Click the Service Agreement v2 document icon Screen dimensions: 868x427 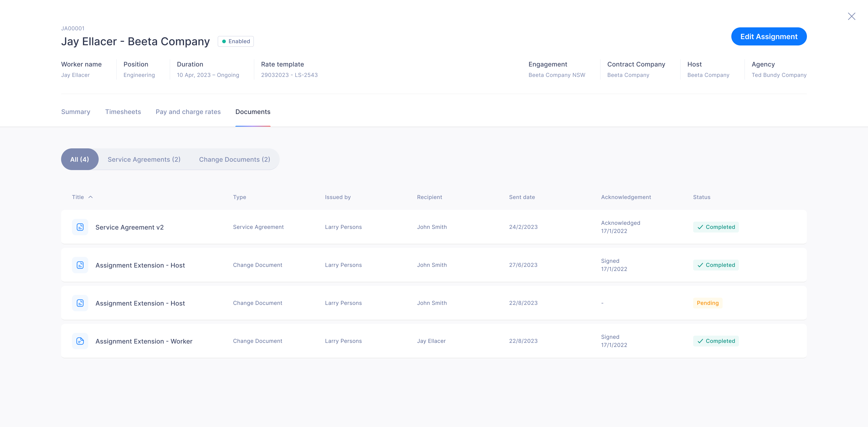point(80,227)
